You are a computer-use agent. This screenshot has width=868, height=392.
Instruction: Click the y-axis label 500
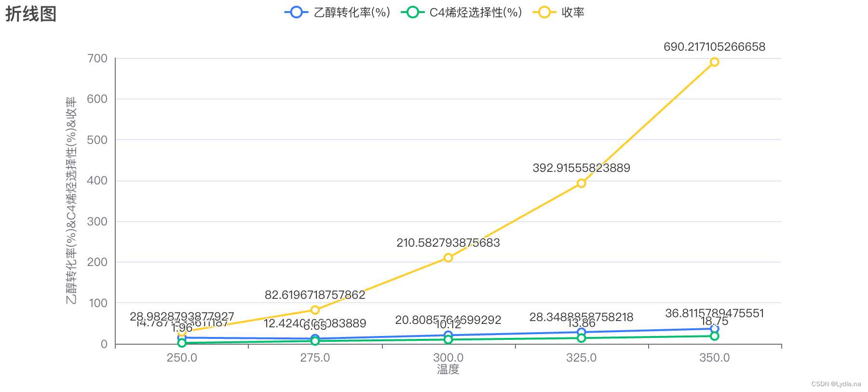(x=97, y=140)
